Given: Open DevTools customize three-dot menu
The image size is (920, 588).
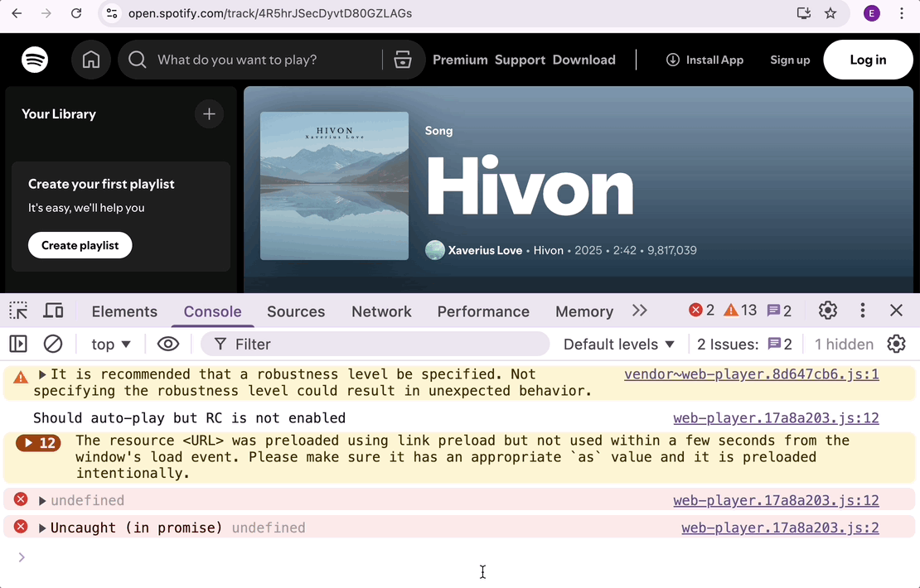Looking at the screenshot, I should coord(863,310).
